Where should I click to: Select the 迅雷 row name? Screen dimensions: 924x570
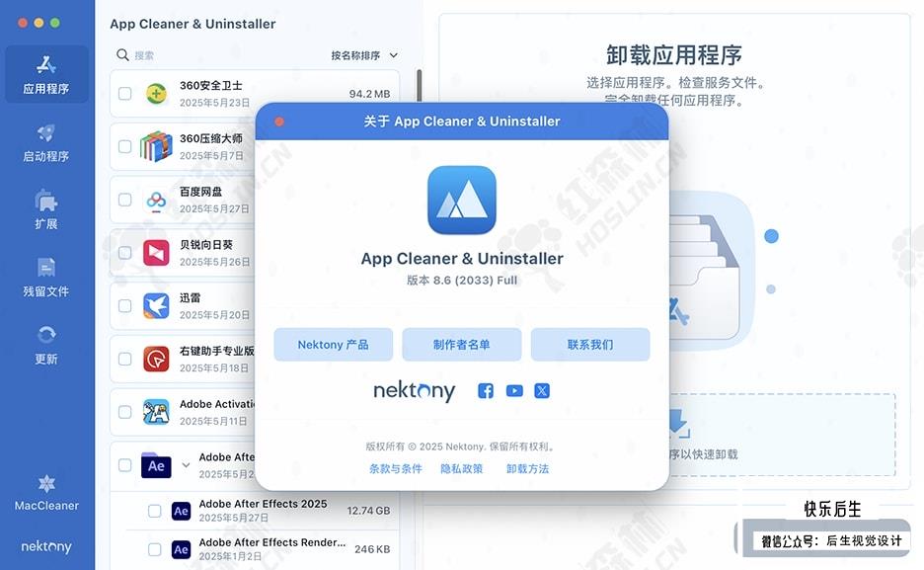pos(190,297)
